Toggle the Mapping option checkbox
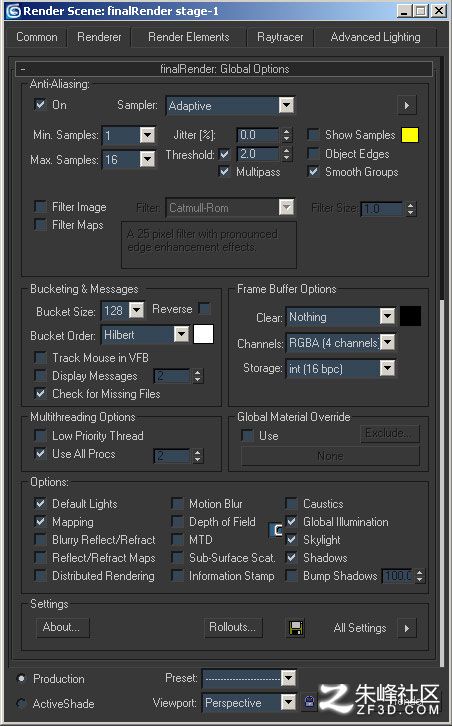Image resolution: width=452 pixels, height=726 pixels. pos(40,521)
